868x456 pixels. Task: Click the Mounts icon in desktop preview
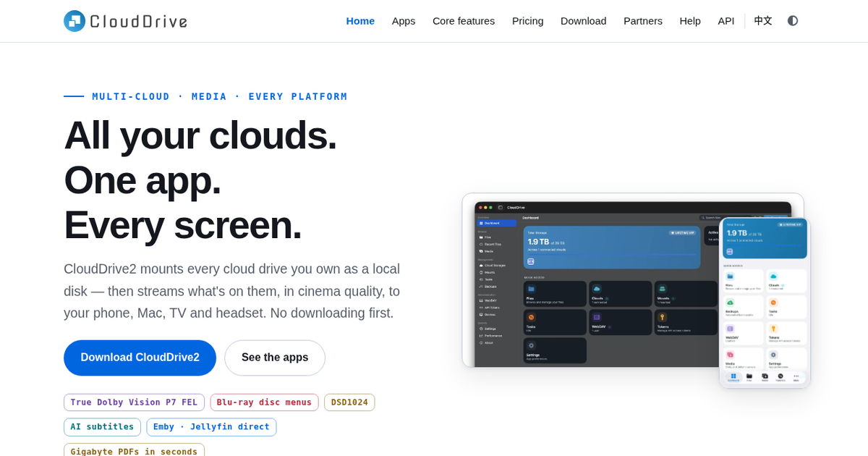click(x=662, y=289)
